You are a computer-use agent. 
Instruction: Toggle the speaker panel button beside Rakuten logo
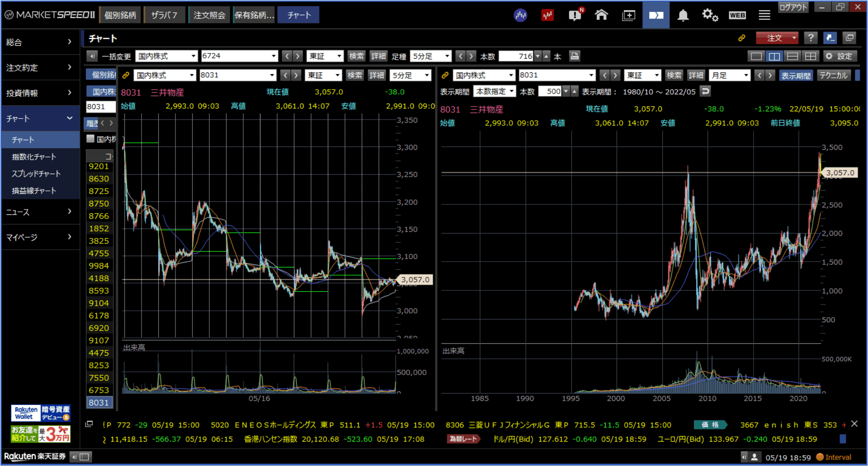tap(81, 457)
